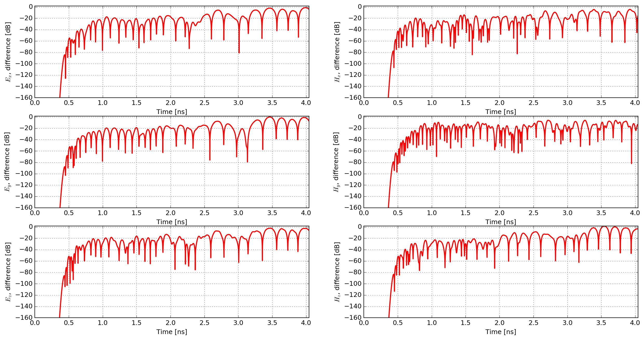Click the "0.0" x-tick of the Ex plot
This screenshot has width=644, height=339.
coord(35,103)
